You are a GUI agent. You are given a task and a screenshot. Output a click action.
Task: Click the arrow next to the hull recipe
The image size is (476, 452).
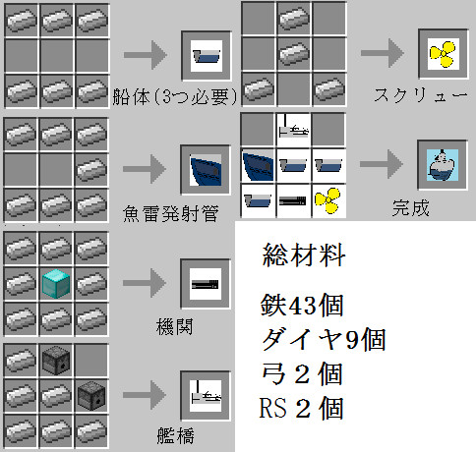(146, 55)
